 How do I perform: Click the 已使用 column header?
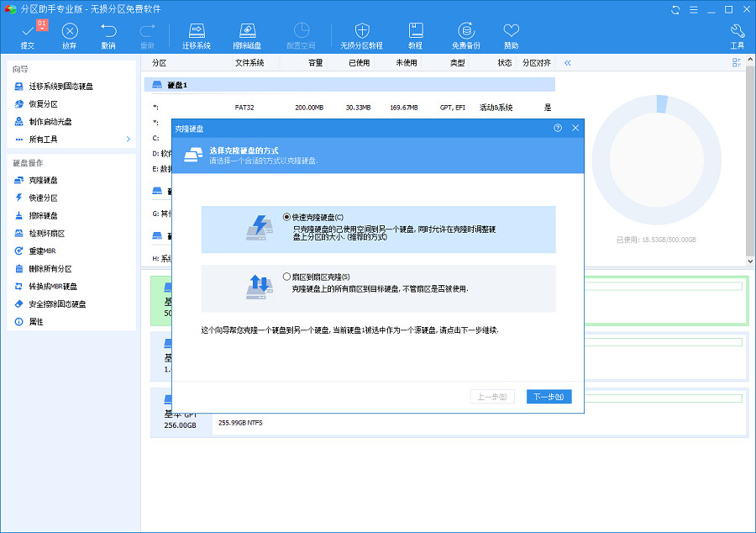(x=360, y=63)
